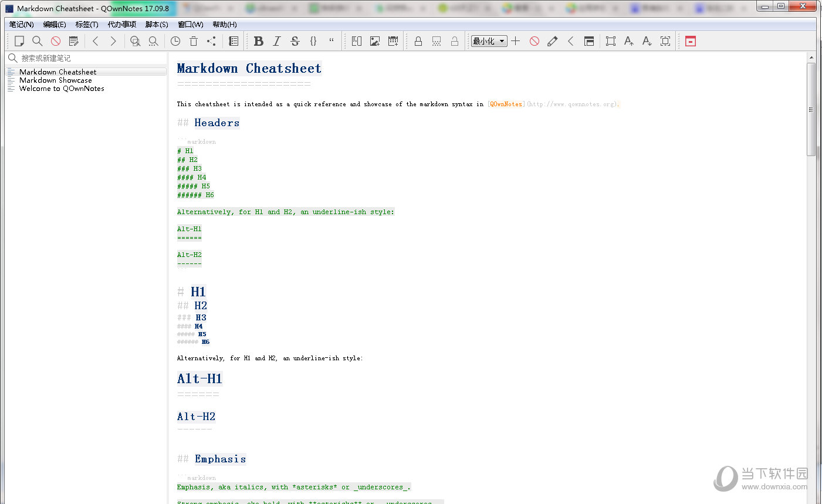Open the 帮助(H) menu

coord(225,24)
